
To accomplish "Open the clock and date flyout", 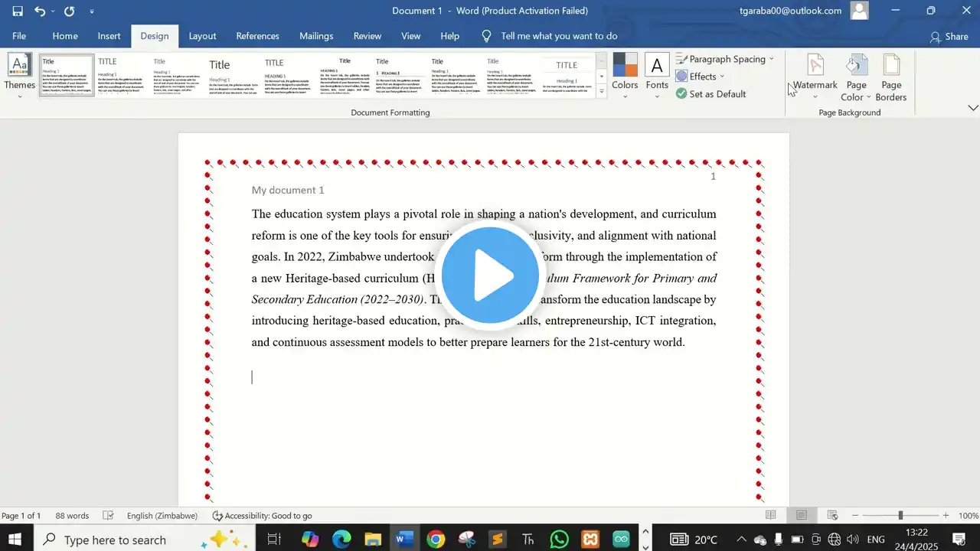I will (x=916, y=540).
